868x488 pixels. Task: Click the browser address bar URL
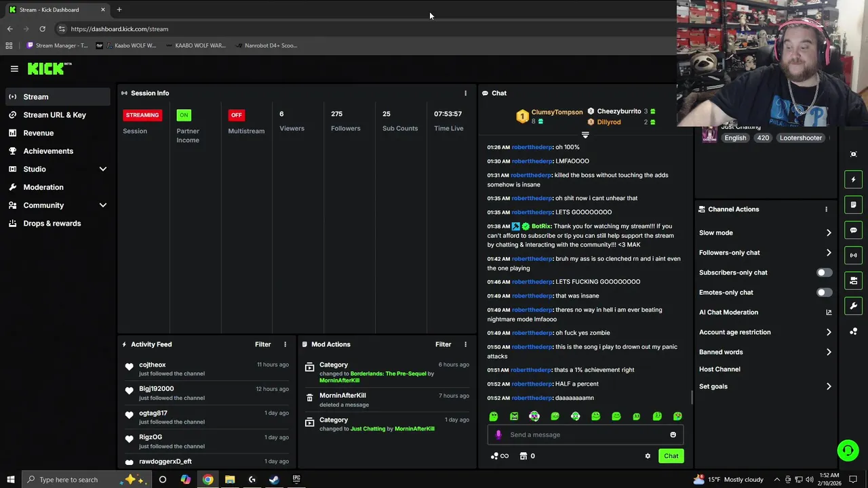click(x=119, y=29)
